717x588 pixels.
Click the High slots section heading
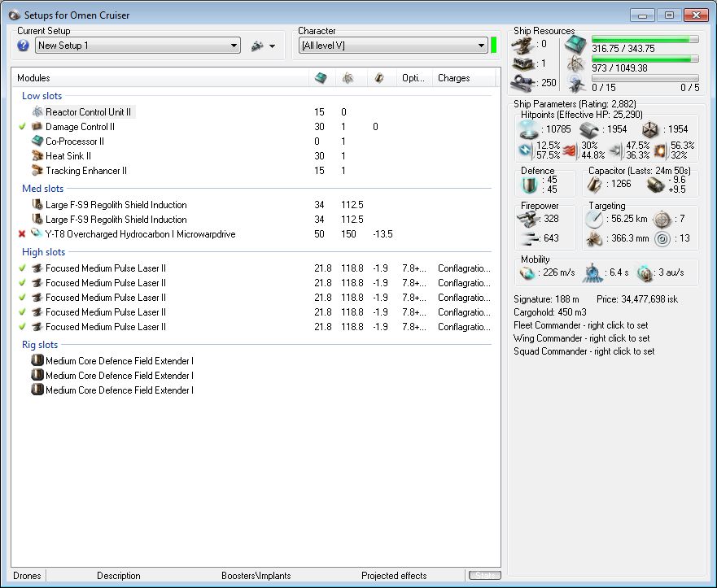[x=43, y=252]
